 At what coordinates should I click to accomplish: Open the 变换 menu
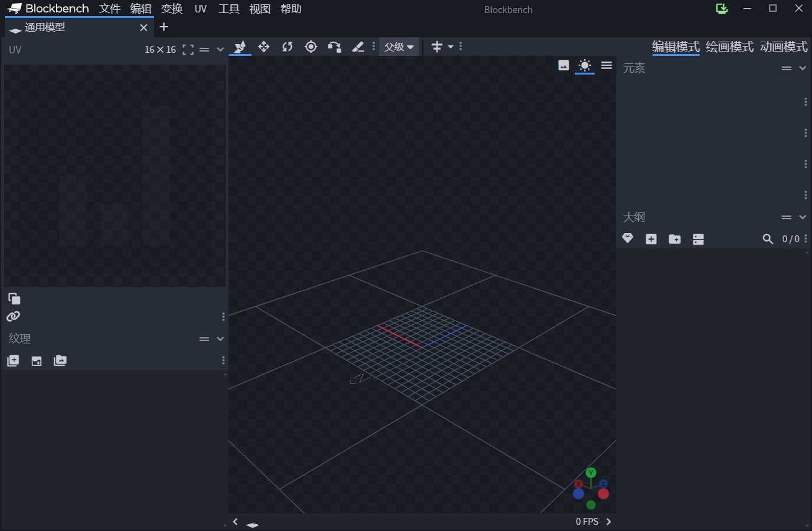[171, 9]
